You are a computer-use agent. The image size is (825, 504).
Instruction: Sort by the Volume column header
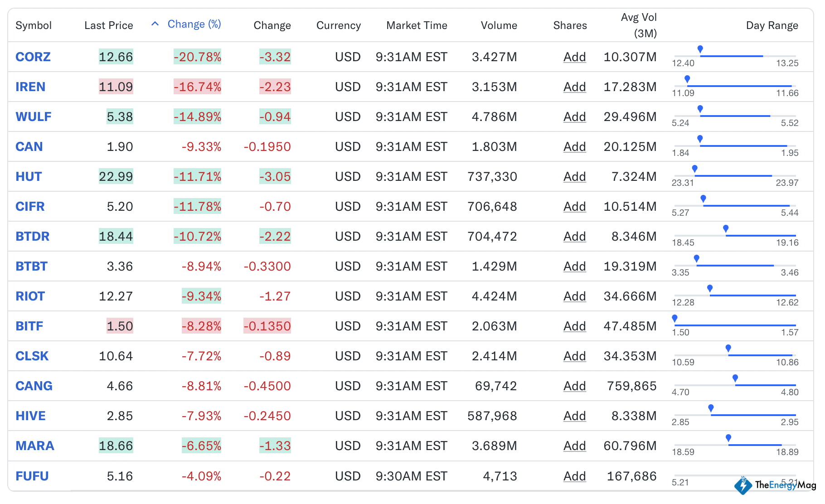pos(499,25)
